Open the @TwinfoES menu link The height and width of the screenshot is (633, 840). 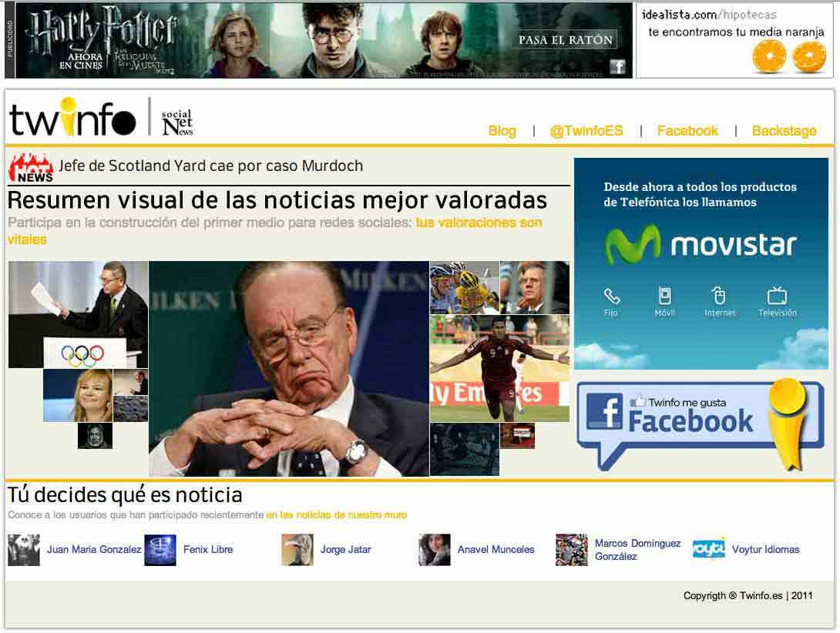[x=586, y=131]
